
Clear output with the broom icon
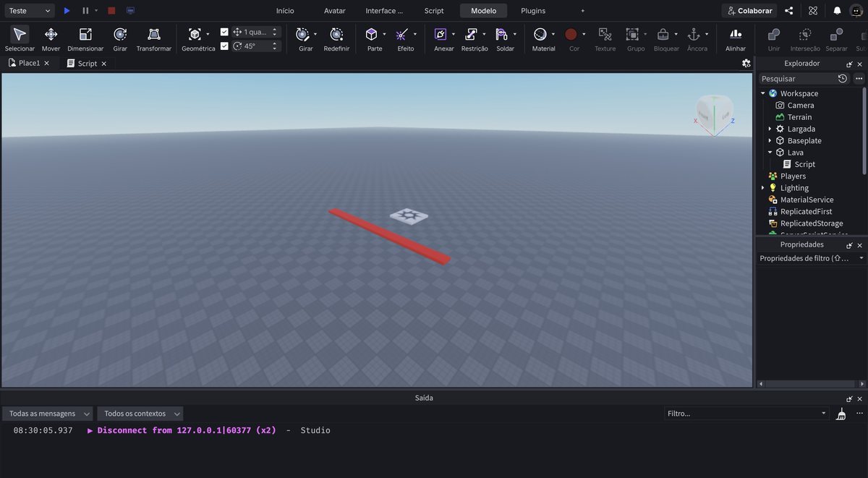click(841, 414)
